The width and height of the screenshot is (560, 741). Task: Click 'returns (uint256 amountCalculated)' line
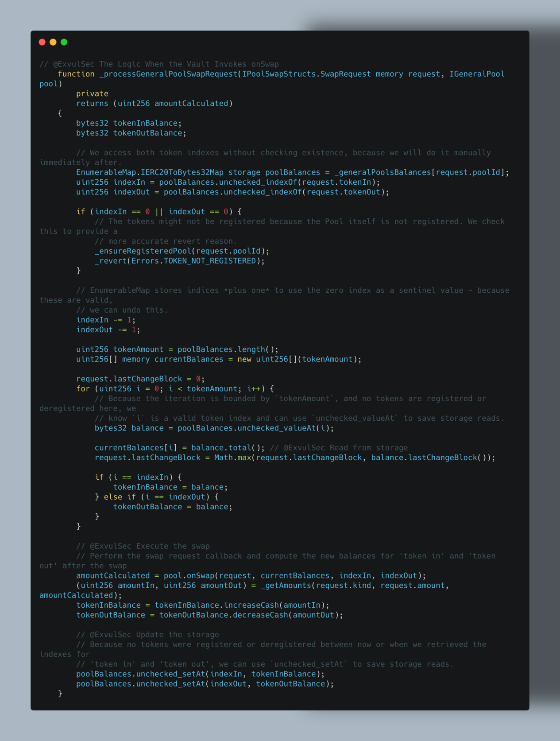(x=154, y=103)
